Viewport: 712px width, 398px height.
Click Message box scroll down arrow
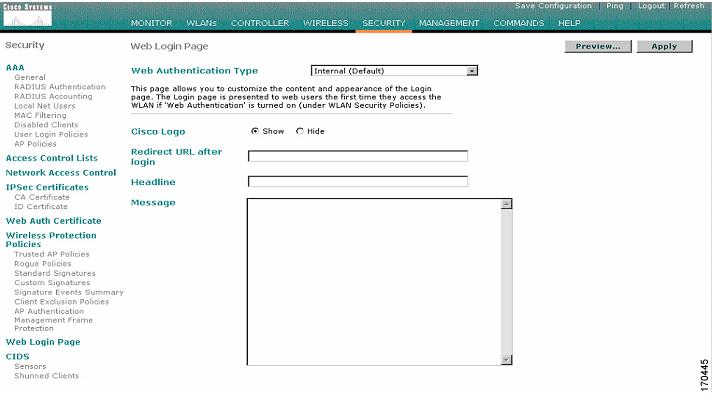click(506, 360)
